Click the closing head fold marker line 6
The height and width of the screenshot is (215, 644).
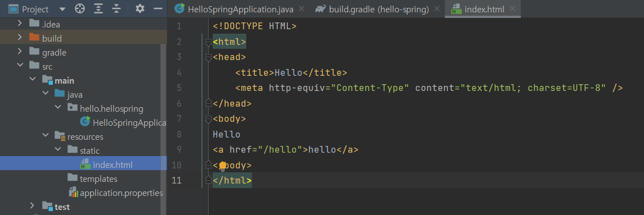(x=208, y=103)
